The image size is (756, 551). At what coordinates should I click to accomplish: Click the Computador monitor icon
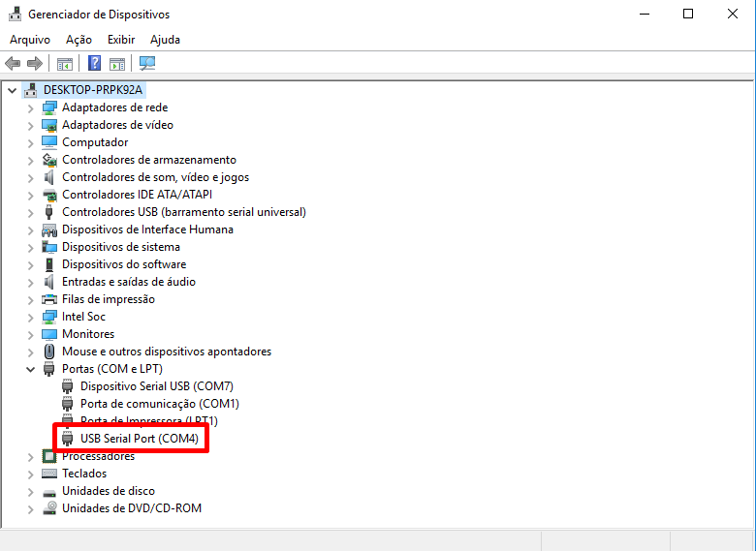tap(49, 142)
